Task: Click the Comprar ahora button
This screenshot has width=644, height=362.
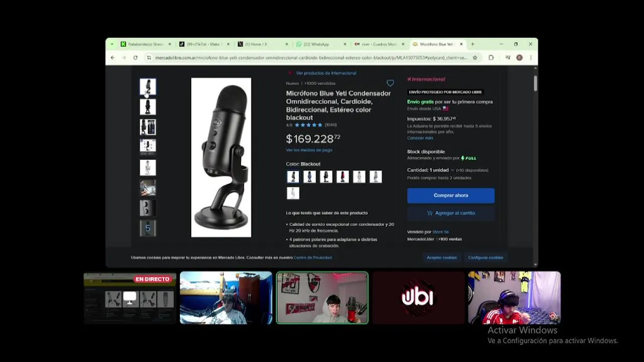Action: (x=451, y=196)
